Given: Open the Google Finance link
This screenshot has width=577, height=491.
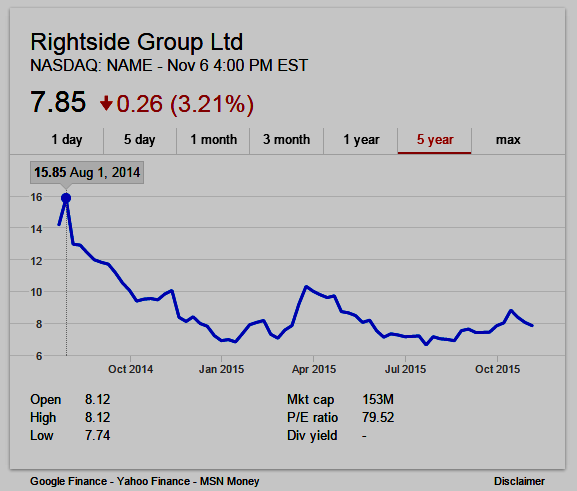Looking at the screenshot, I should [x=68, y=481].
